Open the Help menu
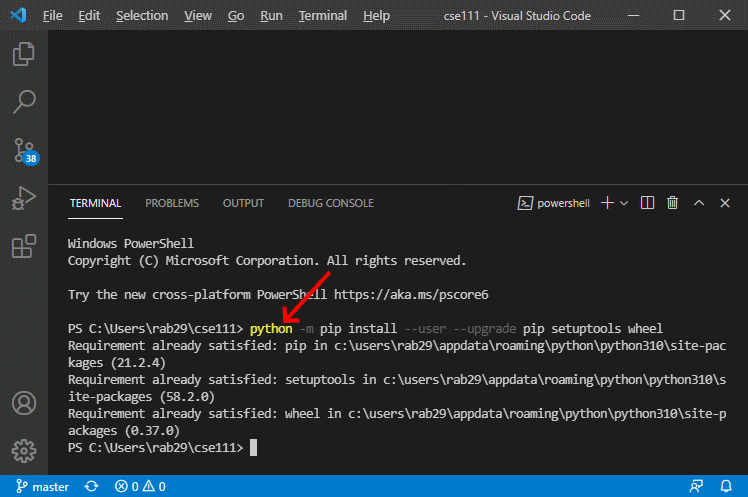The width and height of the screenshot is (748, 497). coord(376,16)
